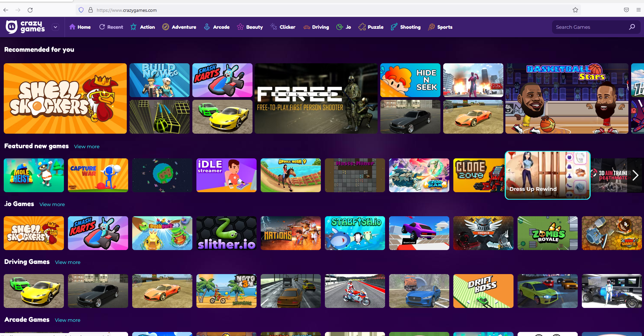Viewport: 644px width, 336px height.
Task: Open the Capture War game
Action: 98,175
